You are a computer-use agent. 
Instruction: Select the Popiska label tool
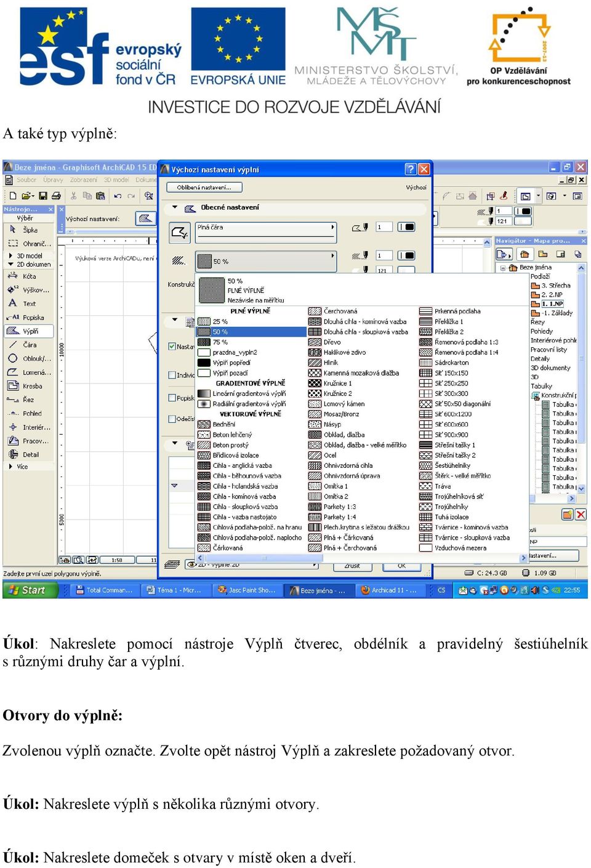point(29,318)
